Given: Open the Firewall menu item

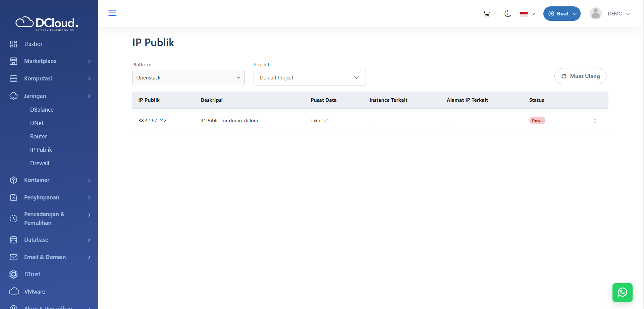Looking at the screenshot, I should click(39, 163).
